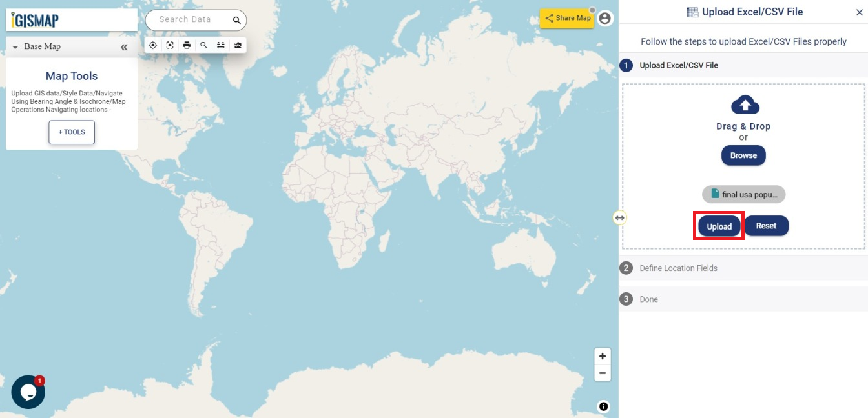Collapse the Base Map section
The image size is (868, 418).
14,46
